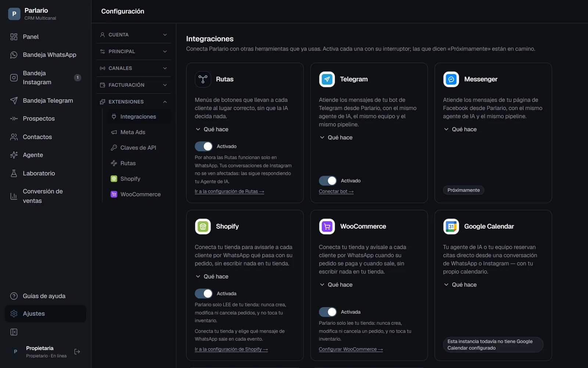Click the megaphone icon beside Meta Ads
The width and height of the screenshot is (588, 368).
click(114, 132)
